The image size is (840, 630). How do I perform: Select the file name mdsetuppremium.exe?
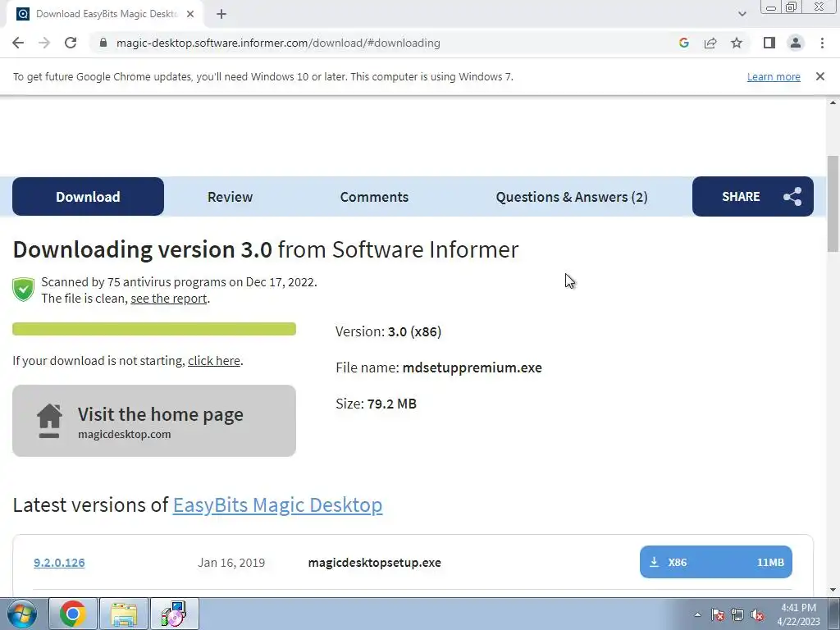tap(472, 367)
